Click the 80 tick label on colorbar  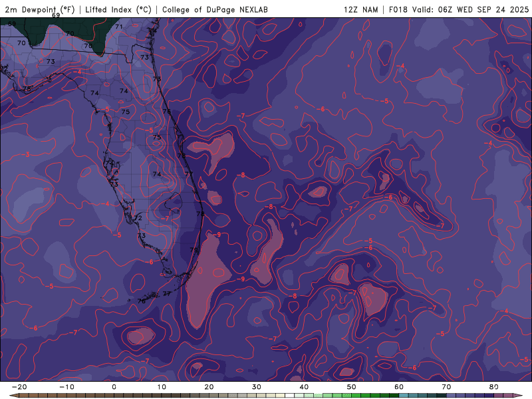tap(494, 387)
